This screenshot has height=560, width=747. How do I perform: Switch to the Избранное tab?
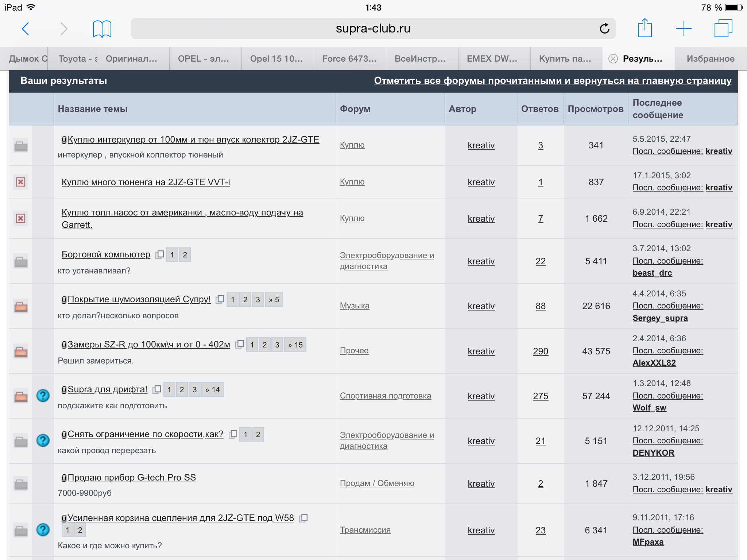(710, 59)
